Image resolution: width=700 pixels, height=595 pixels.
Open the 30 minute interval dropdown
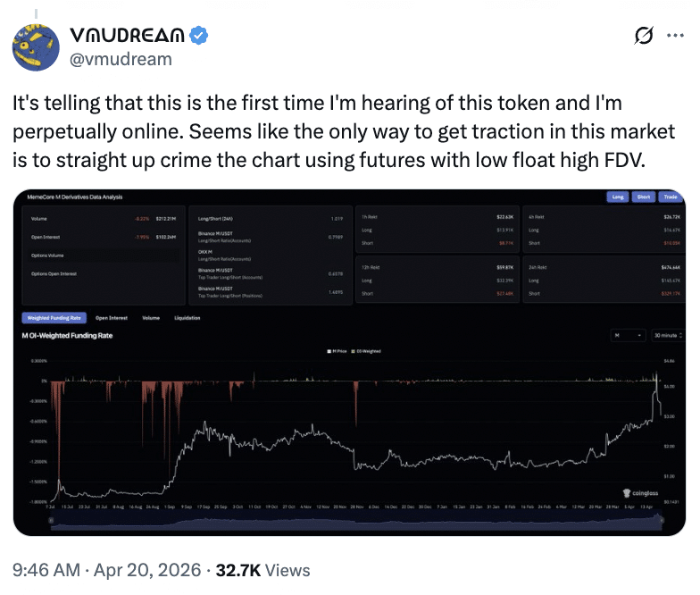(x=668, y=335)
